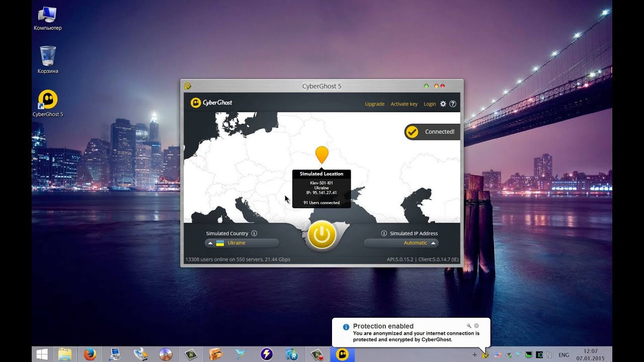
Task: Click the ENG language indicator
Action: (x=564, y=355)
